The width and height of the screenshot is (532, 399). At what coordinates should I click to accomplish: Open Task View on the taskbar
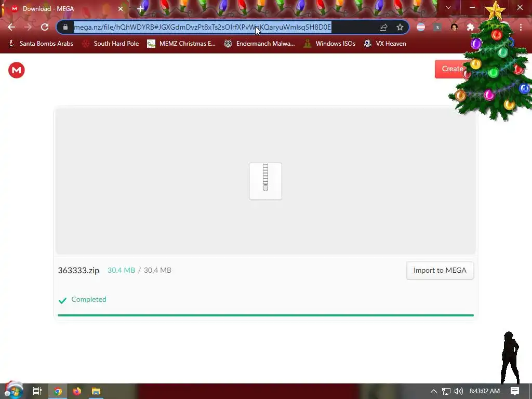click(x=37, y=391)
